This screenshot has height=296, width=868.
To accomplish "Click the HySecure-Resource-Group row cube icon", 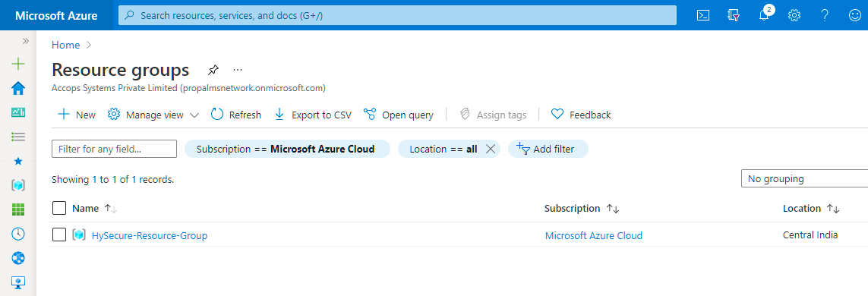I will [79, 235].
